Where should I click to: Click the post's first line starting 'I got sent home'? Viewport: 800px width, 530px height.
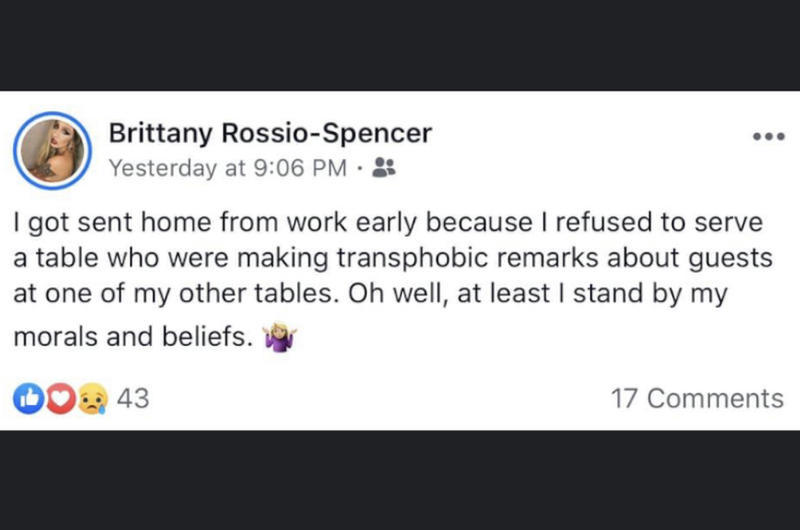389,219
